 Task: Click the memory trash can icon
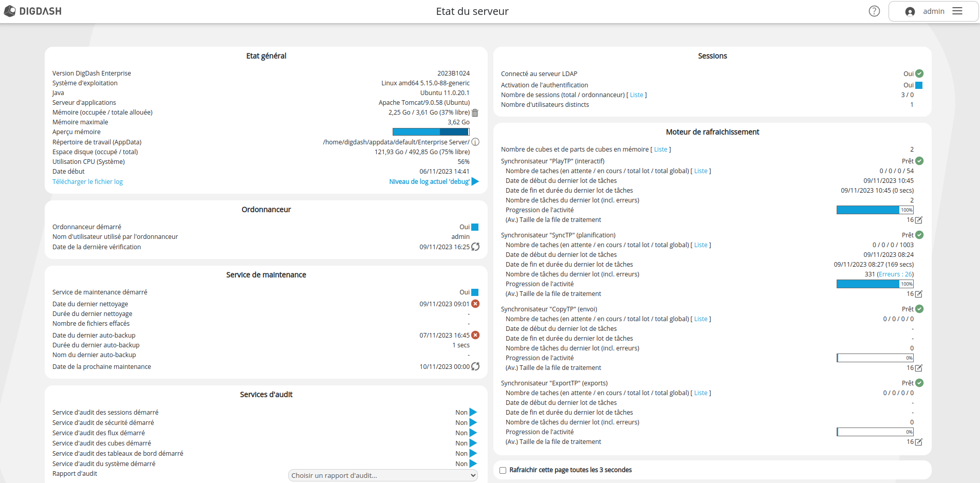(475, 113)
